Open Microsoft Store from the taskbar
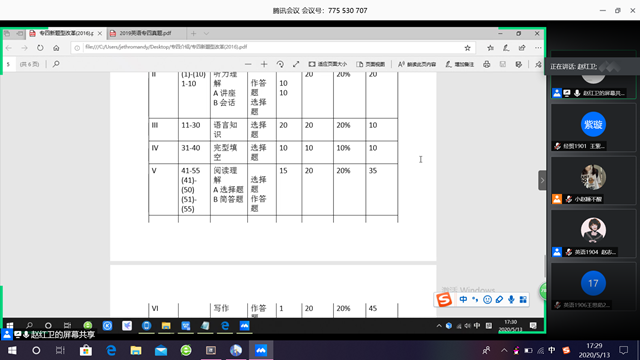 point(86,350)
